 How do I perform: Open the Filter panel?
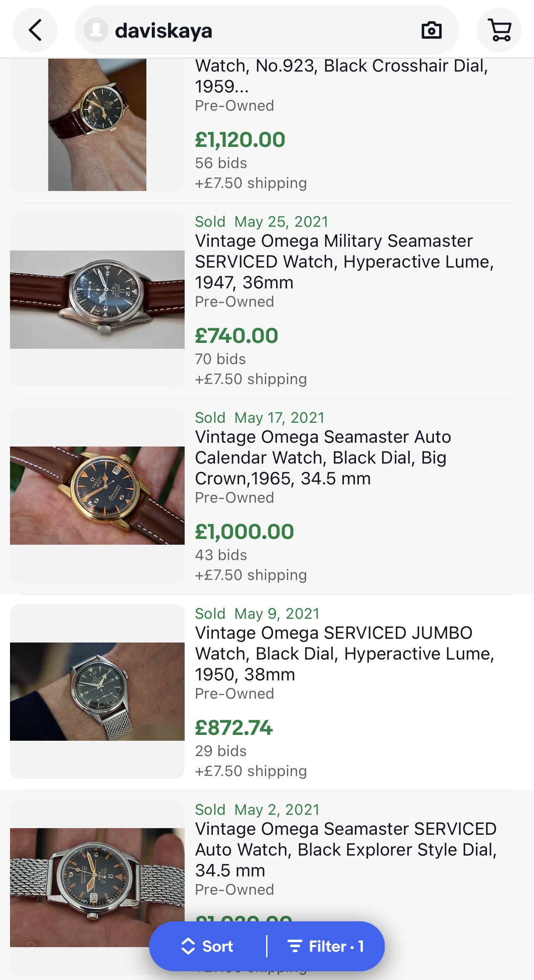[326, 946]
